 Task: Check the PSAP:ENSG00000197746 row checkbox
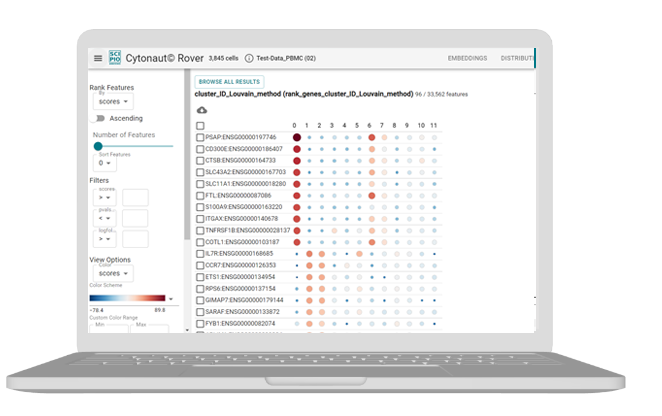(x=201, y=137)
